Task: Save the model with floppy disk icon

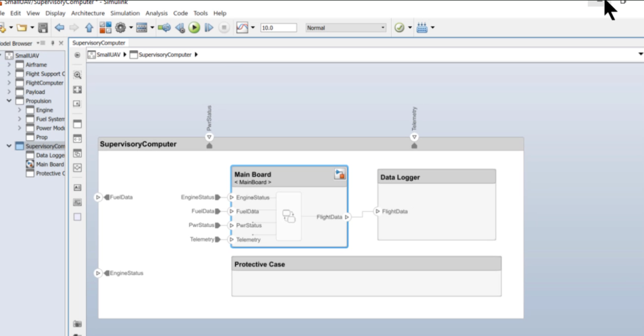Action: pos(43,28)
